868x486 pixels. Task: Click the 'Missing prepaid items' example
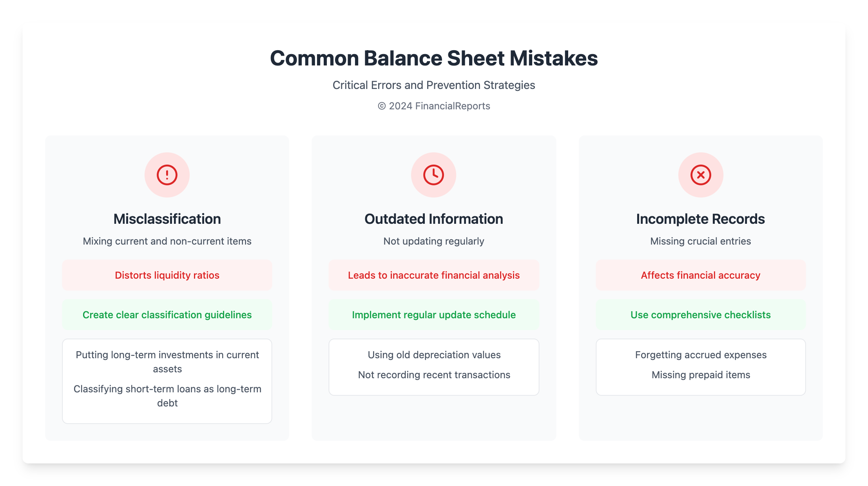pyautogui.click(x=701, y=375)
